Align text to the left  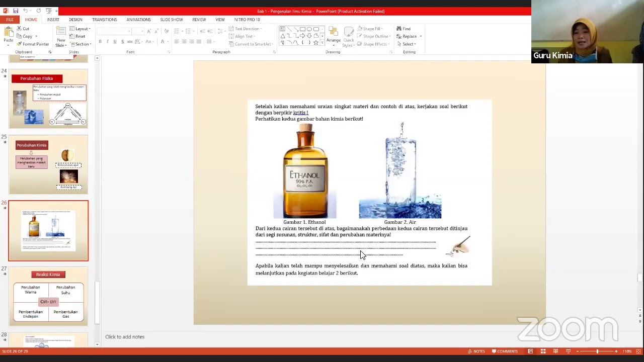[x=177, y=41]
